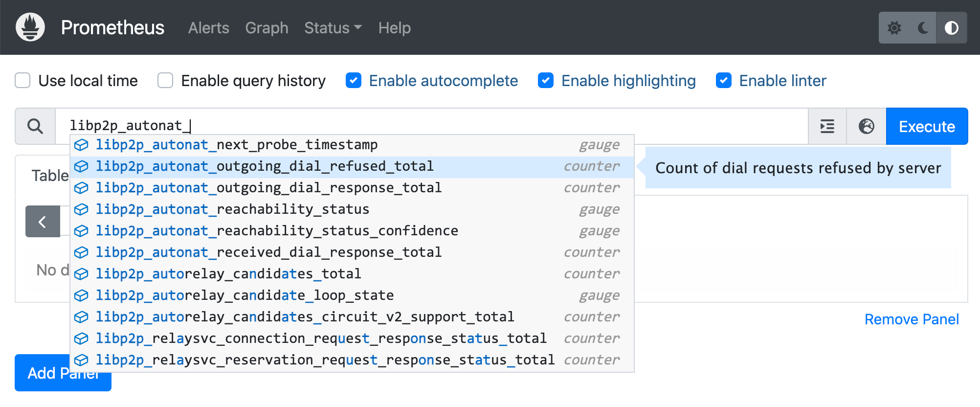Click the search magnifier icon

click(x=35, y=126)
